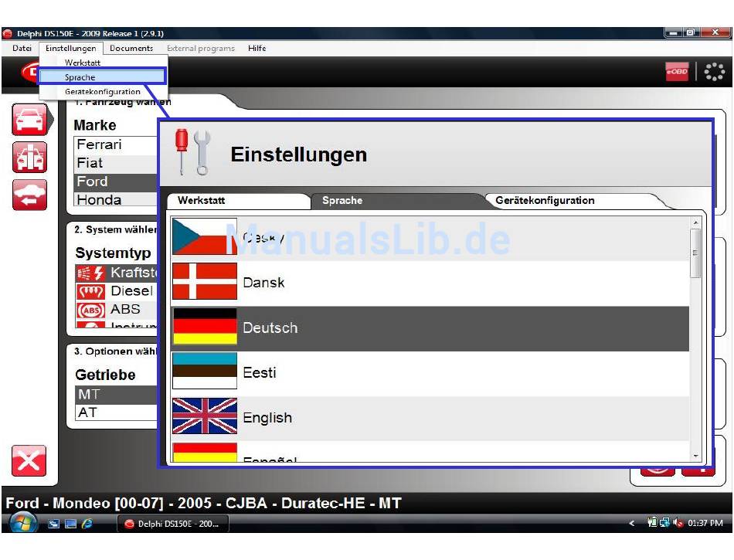The width and height of the screenshot is (734, 560).
Task: Select the Estonian flag icon
Action: pyautogui.click(x=205, y=371)
